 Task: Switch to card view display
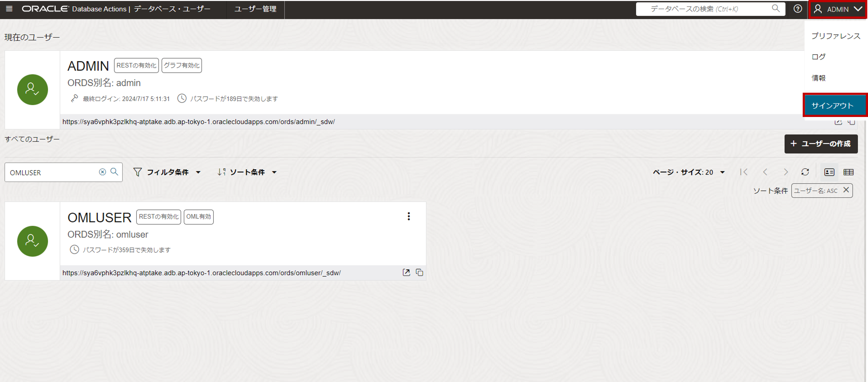[x=829, y=172]
